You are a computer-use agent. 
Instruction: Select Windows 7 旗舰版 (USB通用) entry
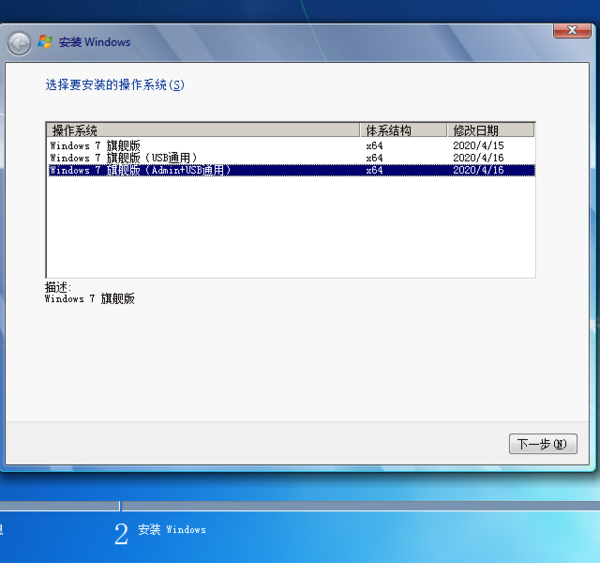124,157
